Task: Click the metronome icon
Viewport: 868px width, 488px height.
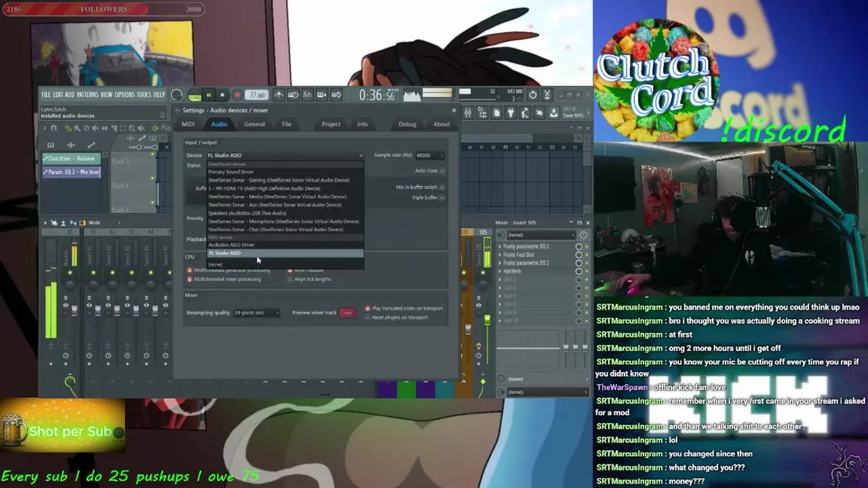Action: pos(279,95)
